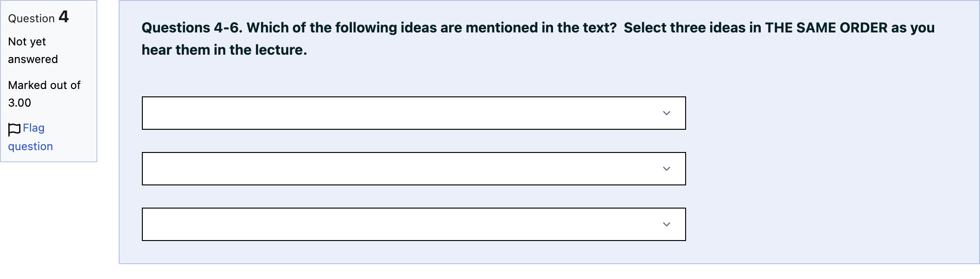This screenshot has height=279, width=980.
Task: Click the word 'answered' in the status
Action: click(x=33, y=59)
